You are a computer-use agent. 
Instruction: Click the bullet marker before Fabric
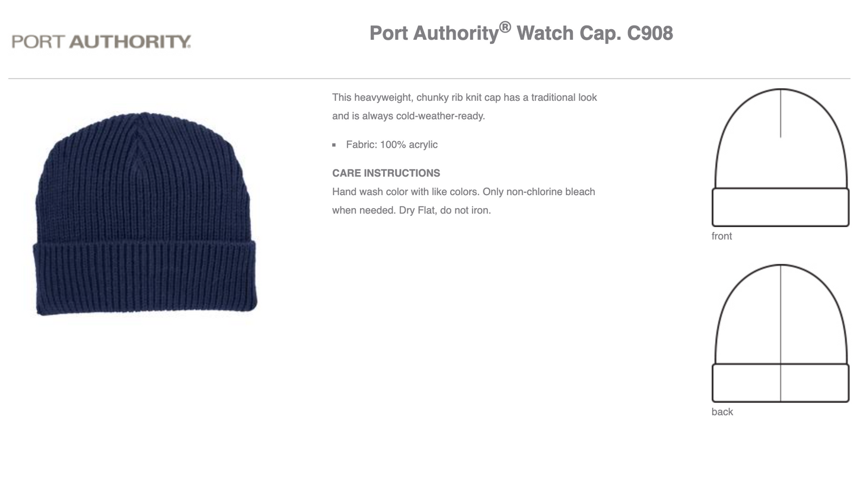pyautogui.click(x=334, y=145)
